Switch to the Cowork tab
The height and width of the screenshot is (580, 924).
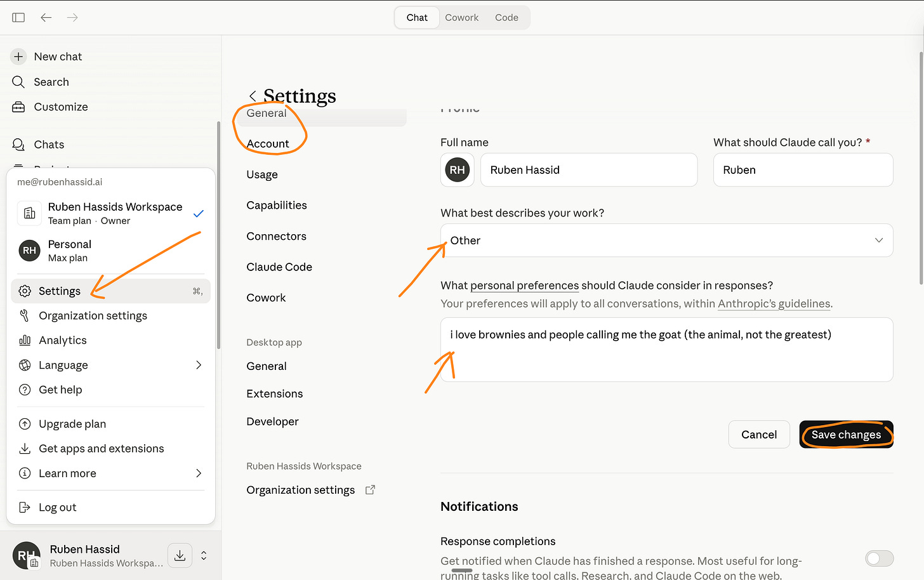(x=461, y=18)
